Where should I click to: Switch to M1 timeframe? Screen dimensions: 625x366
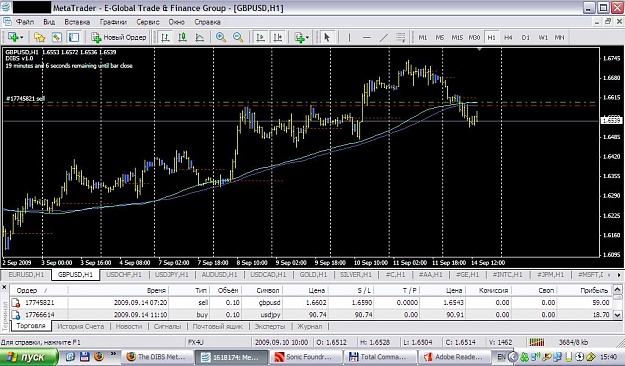click(423, 37)
